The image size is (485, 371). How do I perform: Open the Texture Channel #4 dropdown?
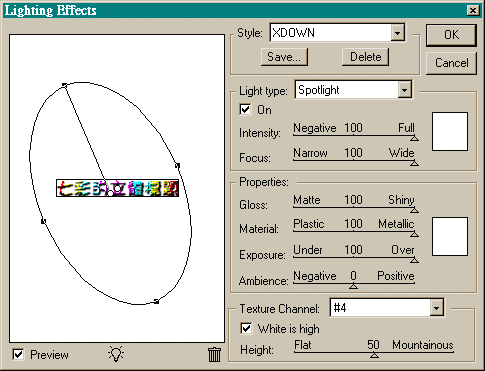coord(436,308)
